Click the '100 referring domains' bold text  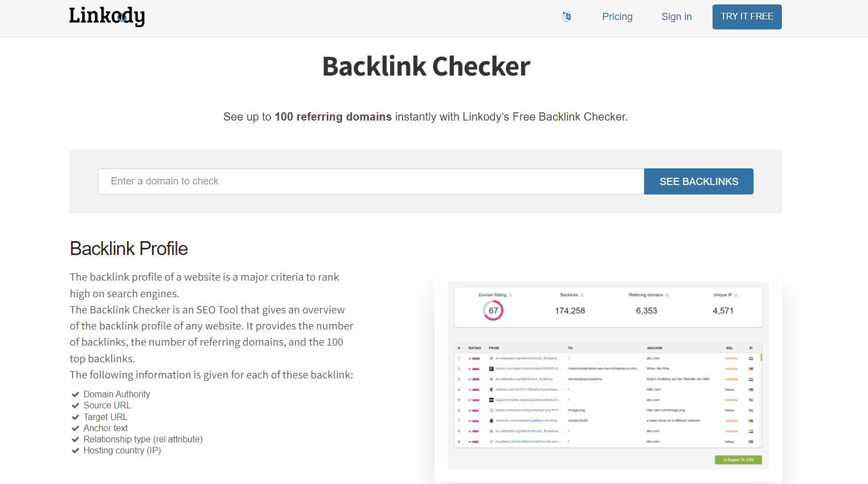[333, 117]
